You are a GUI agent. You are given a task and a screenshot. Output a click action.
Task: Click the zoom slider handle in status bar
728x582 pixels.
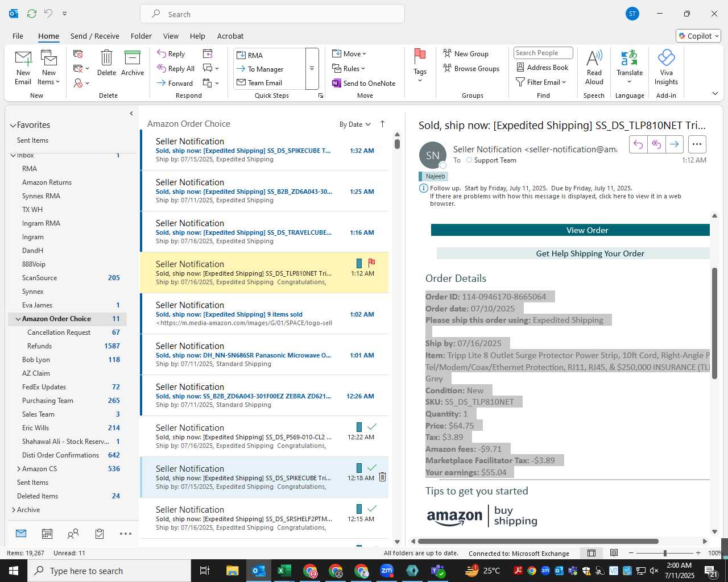click(665, 553)
